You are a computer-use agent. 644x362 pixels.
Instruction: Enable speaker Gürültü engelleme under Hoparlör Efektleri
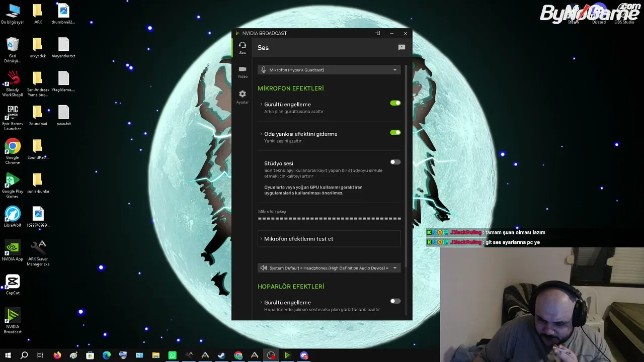(395, 301)
